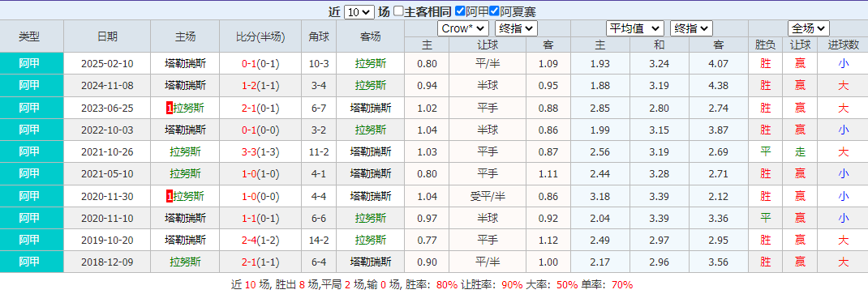
Task: Click the 胜率: 80% summary text
Action: (432, 285)
